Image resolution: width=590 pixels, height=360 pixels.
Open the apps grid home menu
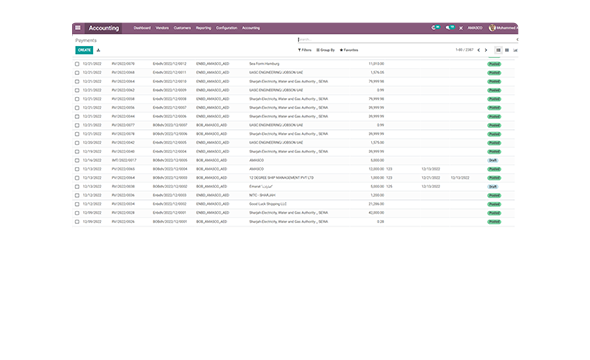(x=78, y=28)
